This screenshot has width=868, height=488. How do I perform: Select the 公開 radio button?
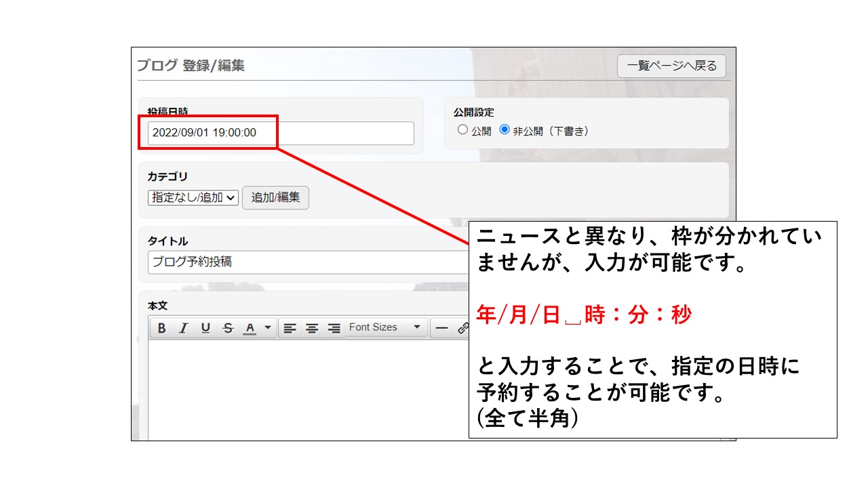click(462, 130)
